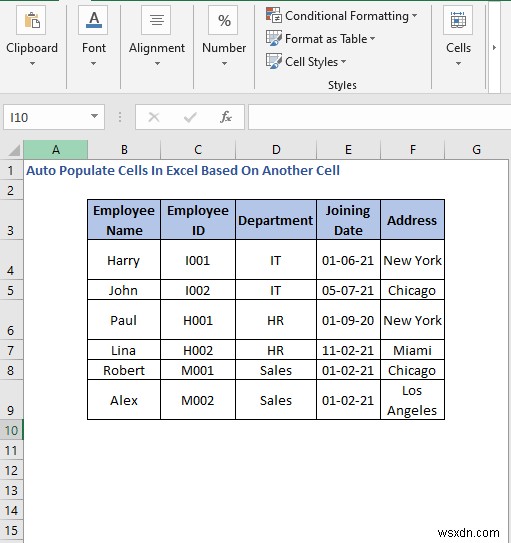Viewport: 511px width, 543px height.
Task: Select the cell with ID 'M002'
Action: tap(198, 400)
